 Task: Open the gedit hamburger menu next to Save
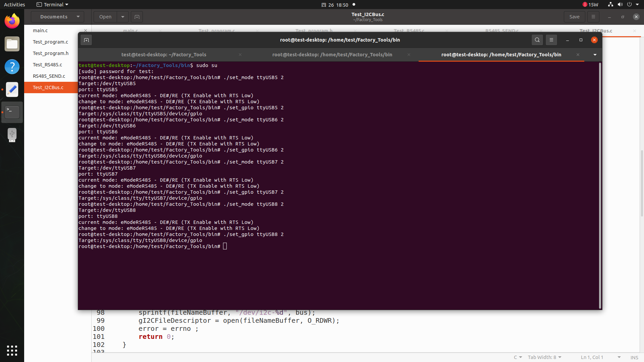click(593, 16)
